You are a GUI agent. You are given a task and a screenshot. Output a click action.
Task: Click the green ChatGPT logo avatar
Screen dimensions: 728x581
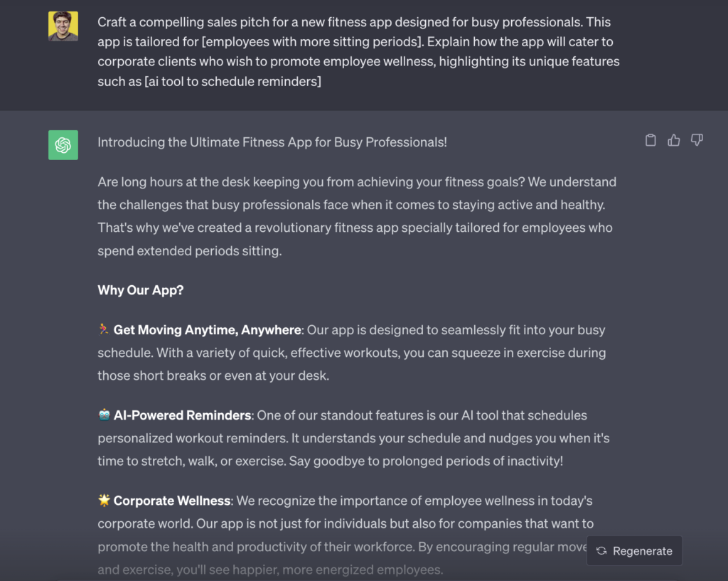point(63,145)
